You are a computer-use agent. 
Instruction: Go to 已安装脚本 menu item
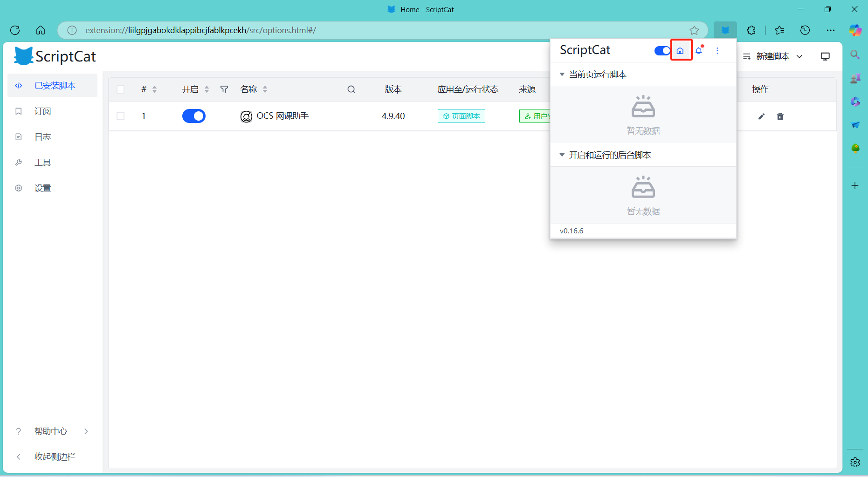pyautogui.click(x=52, y=85)
